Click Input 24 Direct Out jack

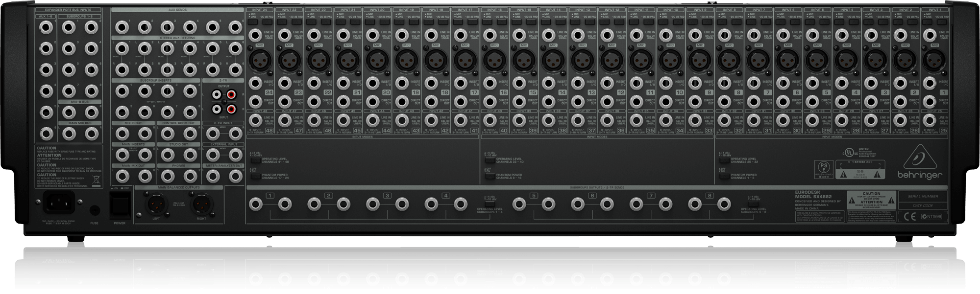click(255, 102)
